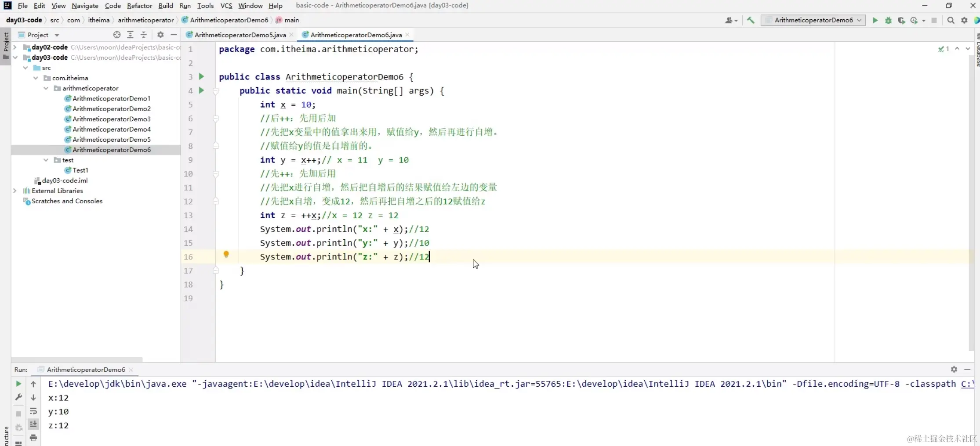Stop the running process in toolbar
The height and width of the screenshot is (446, 980).
point(934,20)
